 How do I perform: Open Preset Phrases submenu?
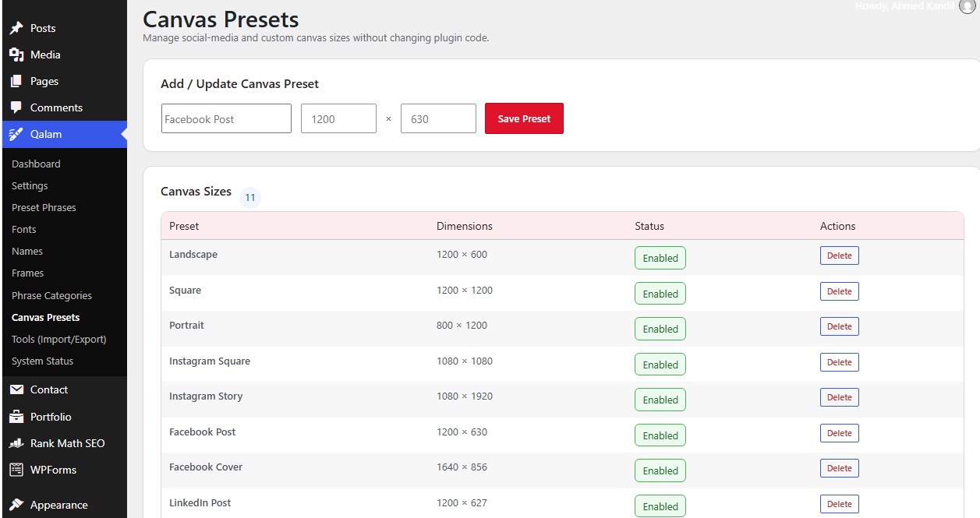tap(44, 207)
